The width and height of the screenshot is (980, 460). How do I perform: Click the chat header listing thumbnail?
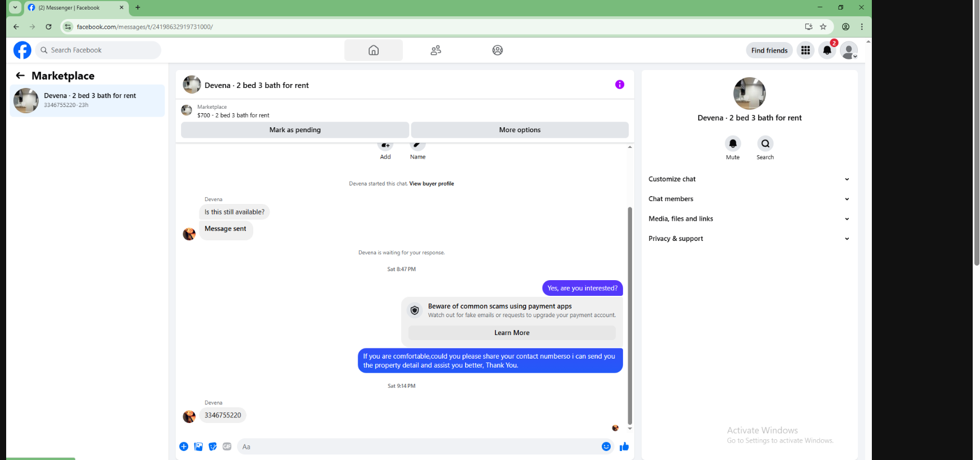pos(192,85)
